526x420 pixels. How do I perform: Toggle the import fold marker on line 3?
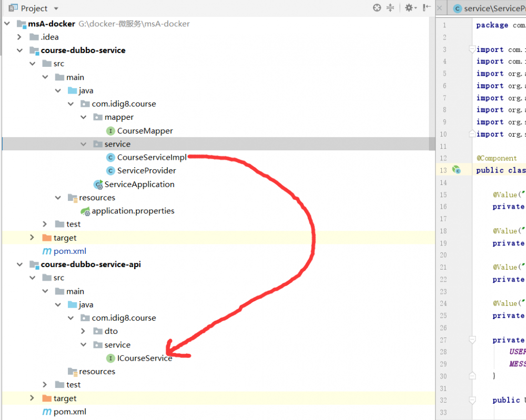pyautogui.click(x=472, y=49)
